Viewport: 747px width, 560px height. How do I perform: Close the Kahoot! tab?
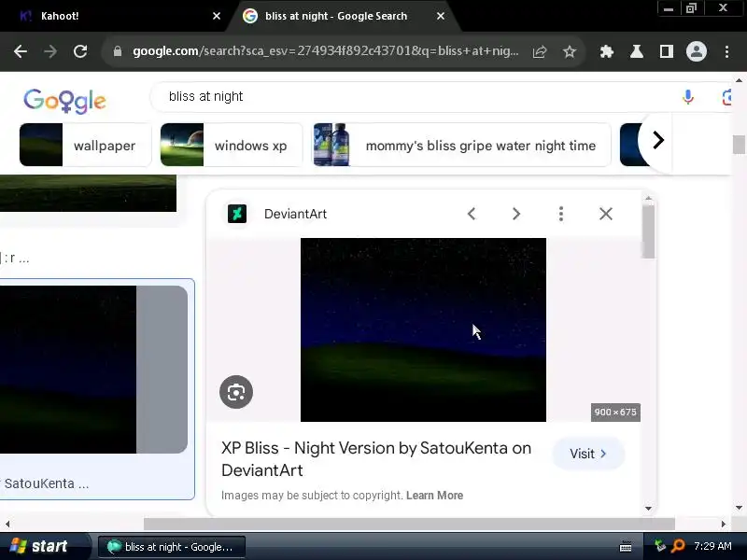click(x=217, y=16)
